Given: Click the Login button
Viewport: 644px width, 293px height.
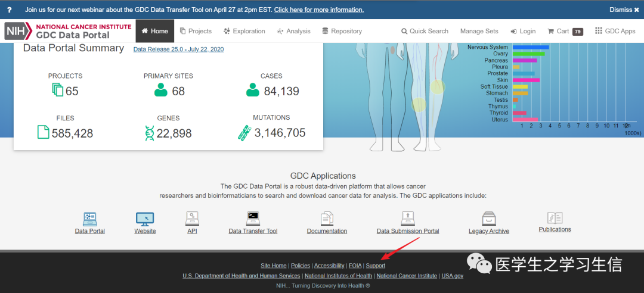Looking at the screenshot, I should pyautogui.click(x=523, y=31).
